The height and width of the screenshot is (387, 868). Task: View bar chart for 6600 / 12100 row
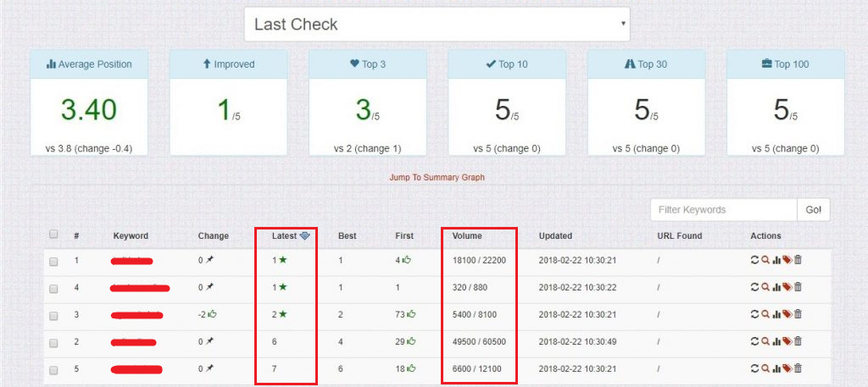(x=776, y=368)
